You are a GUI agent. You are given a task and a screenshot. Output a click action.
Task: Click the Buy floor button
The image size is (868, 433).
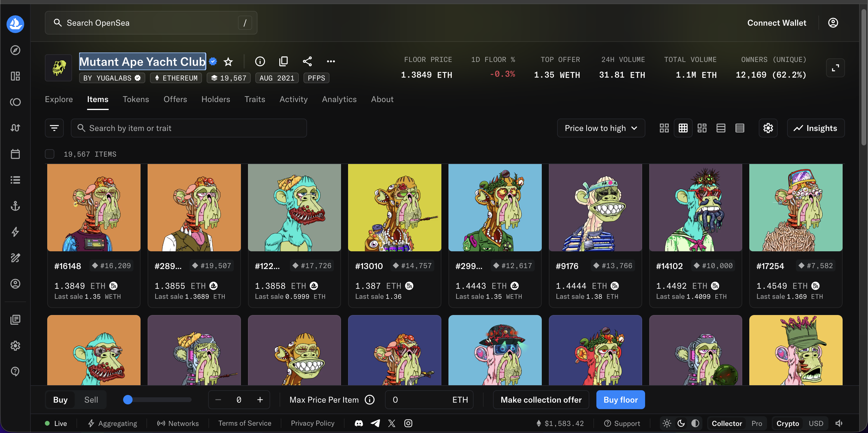coord(620,400)
